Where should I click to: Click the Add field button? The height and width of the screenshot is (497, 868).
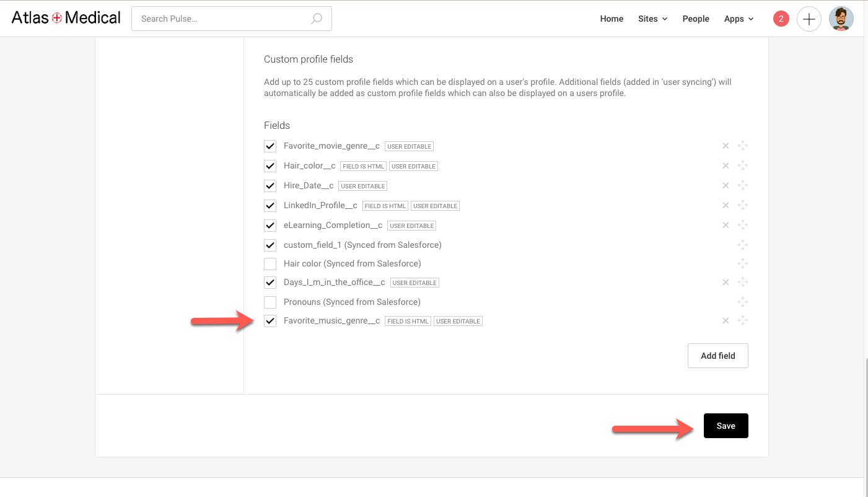point(718,356)
